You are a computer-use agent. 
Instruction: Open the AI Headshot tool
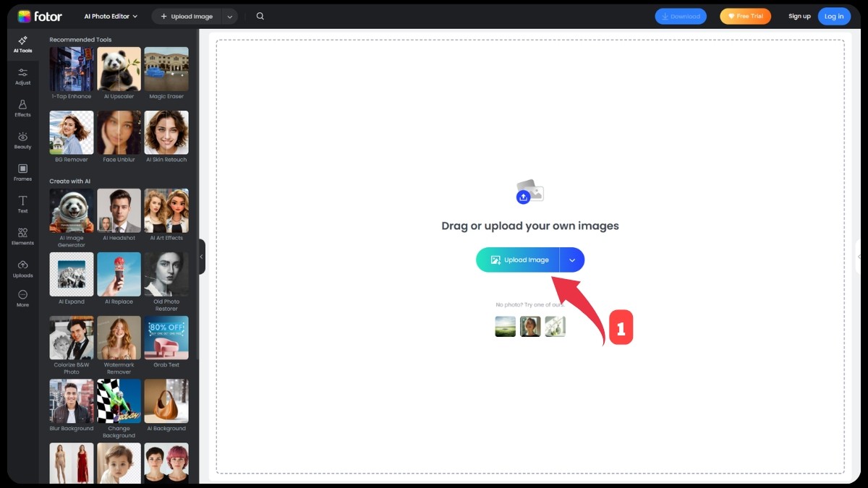tap(119, 215)
